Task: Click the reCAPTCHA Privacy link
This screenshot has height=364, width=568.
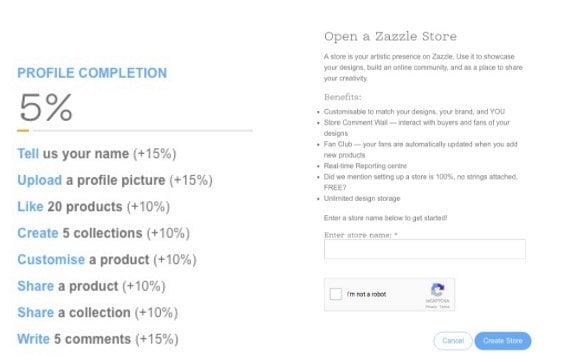Action: (x=431, y=307)
